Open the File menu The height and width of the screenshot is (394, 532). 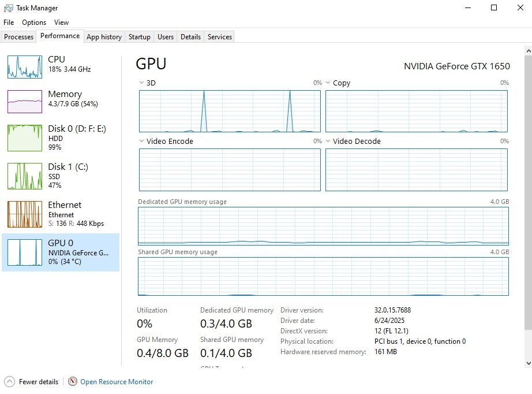click(9, 23)
